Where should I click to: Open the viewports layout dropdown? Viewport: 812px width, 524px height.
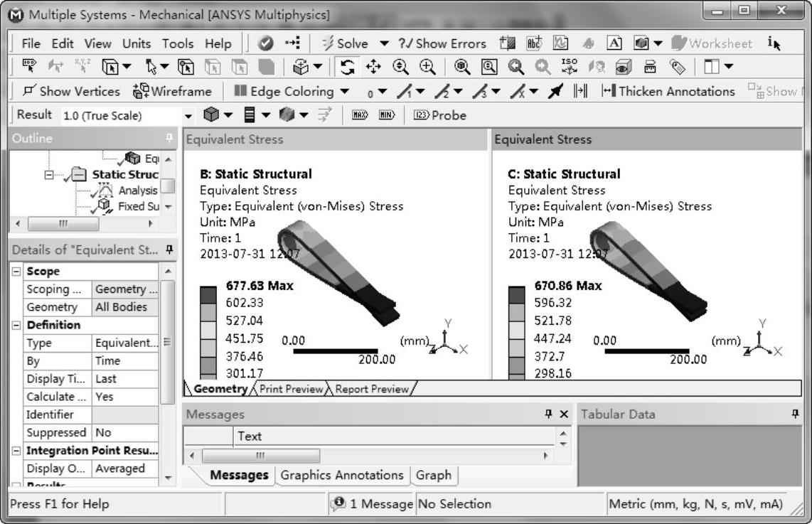point(729,67)
